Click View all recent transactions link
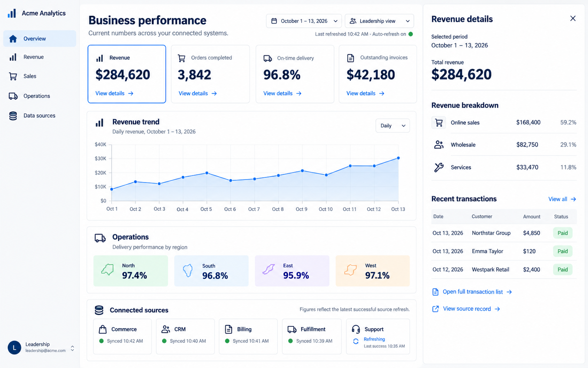The image size is (588, 368). click(562, 199)
